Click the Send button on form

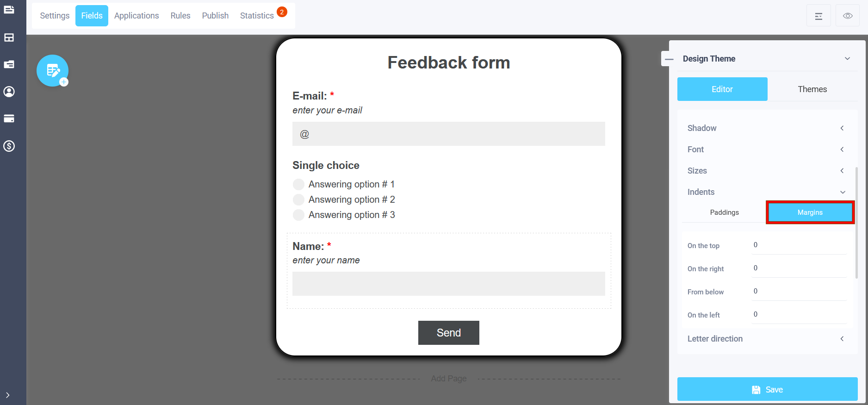[449, 333]
